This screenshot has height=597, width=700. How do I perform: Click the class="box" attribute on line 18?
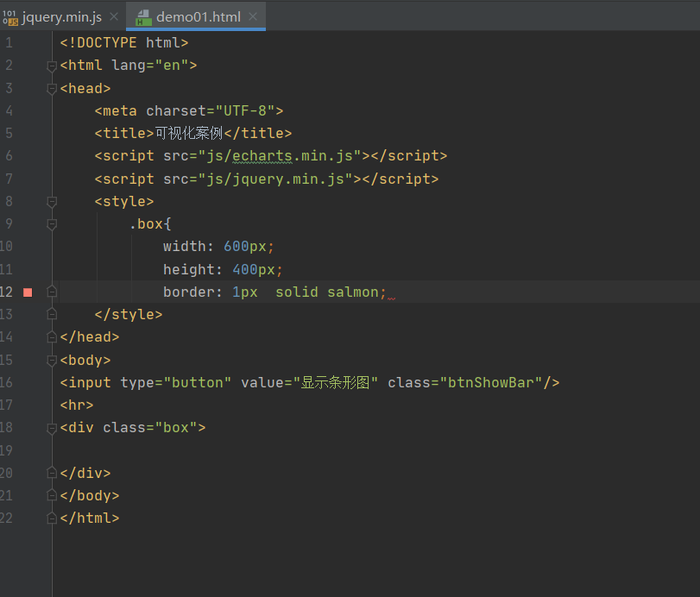pyautogui.click(x=150, y=428)
